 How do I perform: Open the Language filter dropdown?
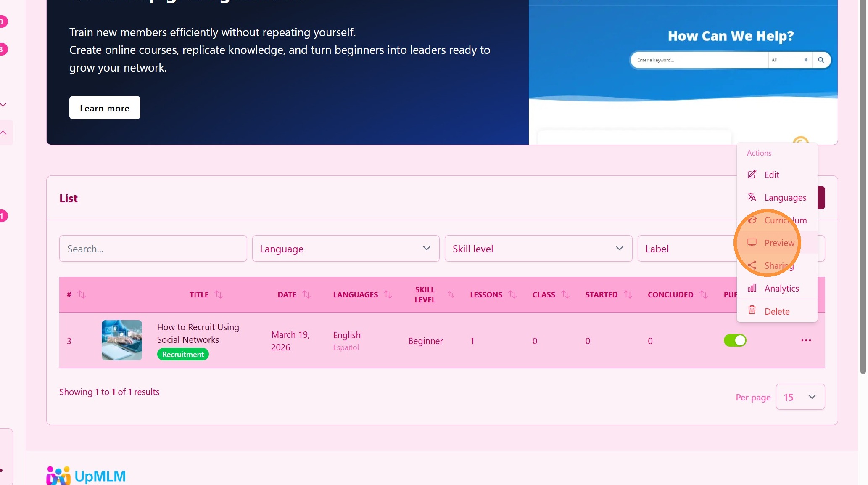346,249
